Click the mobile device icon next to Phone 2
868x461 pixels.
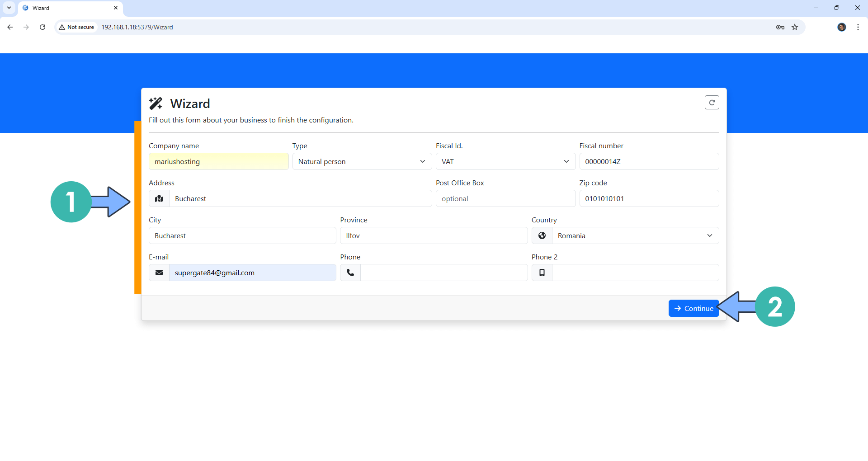pos(542,272)
